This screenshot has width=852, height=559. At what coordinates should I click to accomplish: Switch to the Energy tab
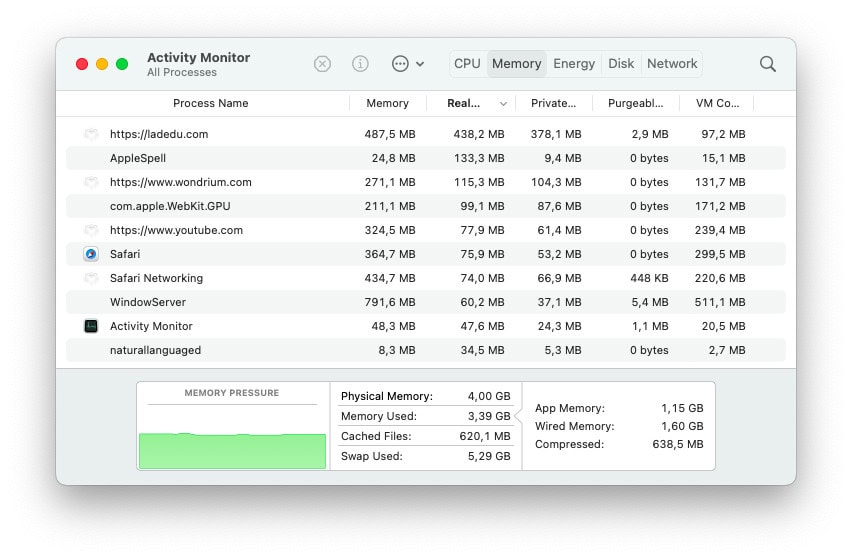[x=574, y=64]
